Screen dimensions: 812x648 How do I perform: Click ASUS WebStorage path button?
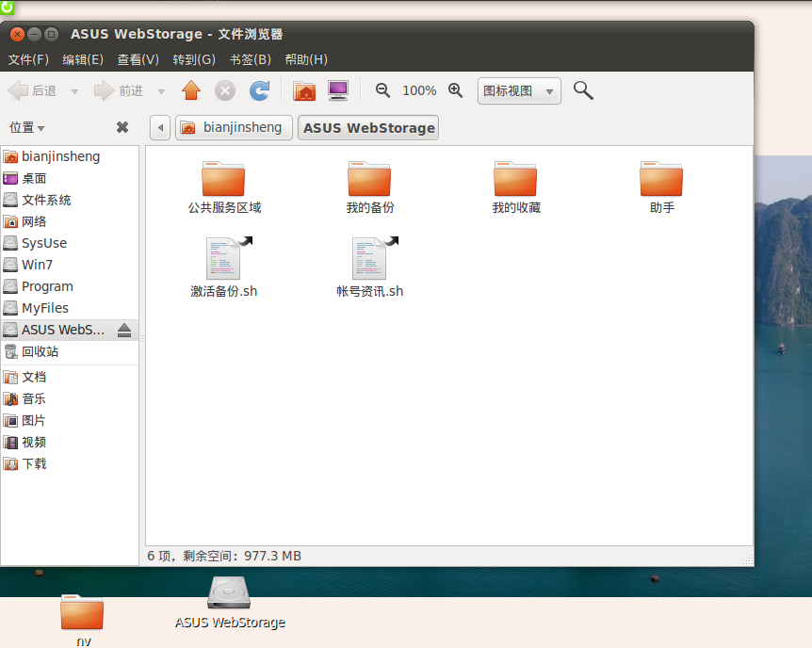(x=368, y=127)
